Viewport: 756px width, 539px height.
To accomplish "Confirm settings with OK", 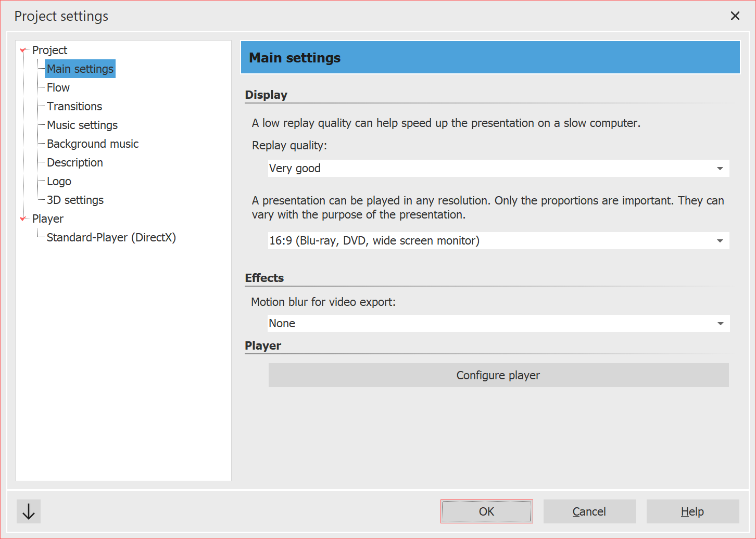I will pyautogui.click(x=486, y=511).
